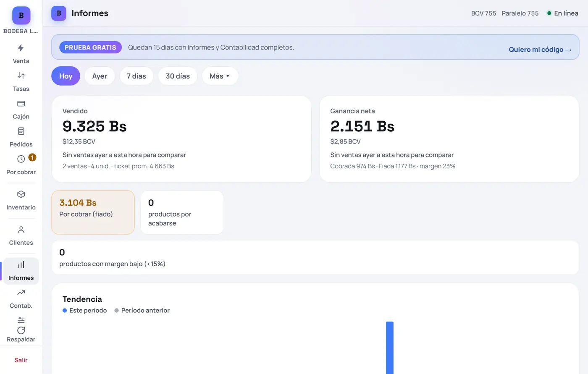Click the PRUEBA GRATIS badge
588x374 pixels.
point(90,47)
